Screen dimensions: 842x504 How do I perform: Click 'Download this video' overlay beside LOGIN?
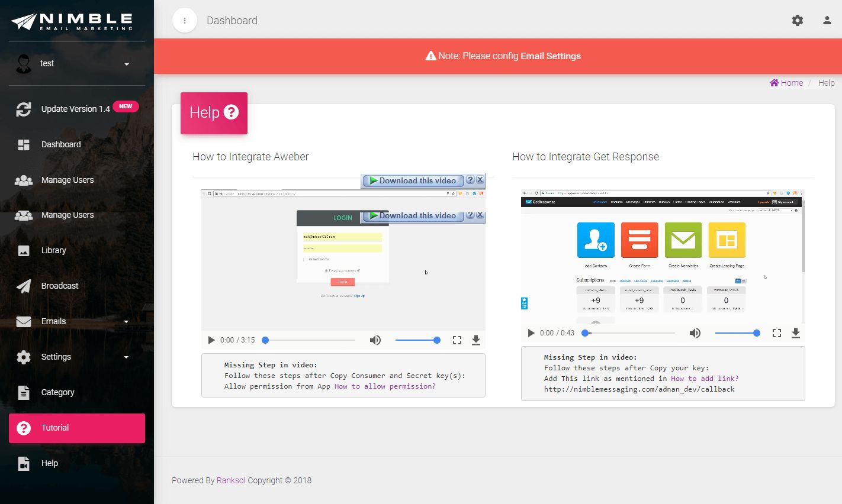coord(413,216)
